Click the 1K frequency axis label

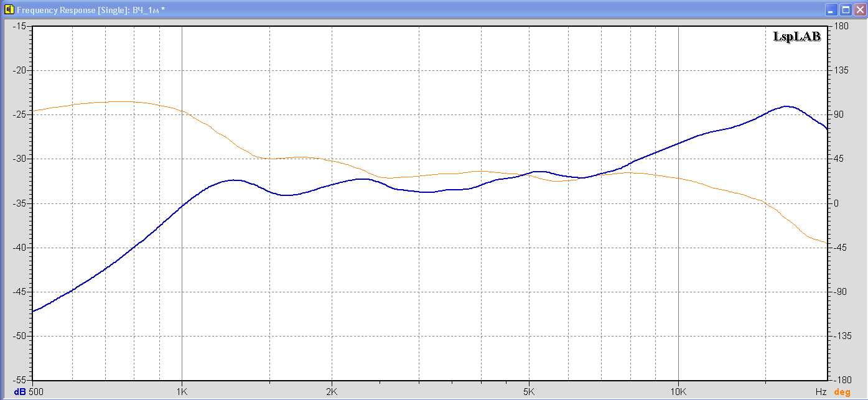coord(182,392)
